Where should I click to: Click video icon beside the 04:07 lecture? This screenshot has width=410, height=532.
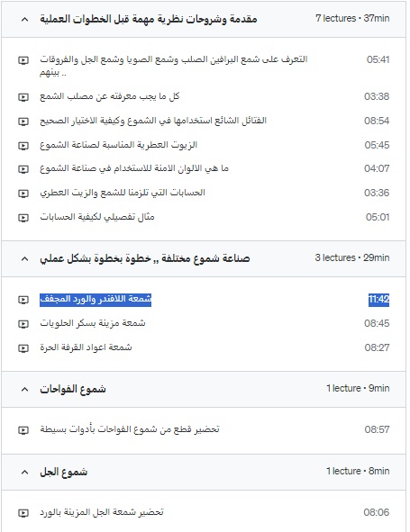(23, 169)
